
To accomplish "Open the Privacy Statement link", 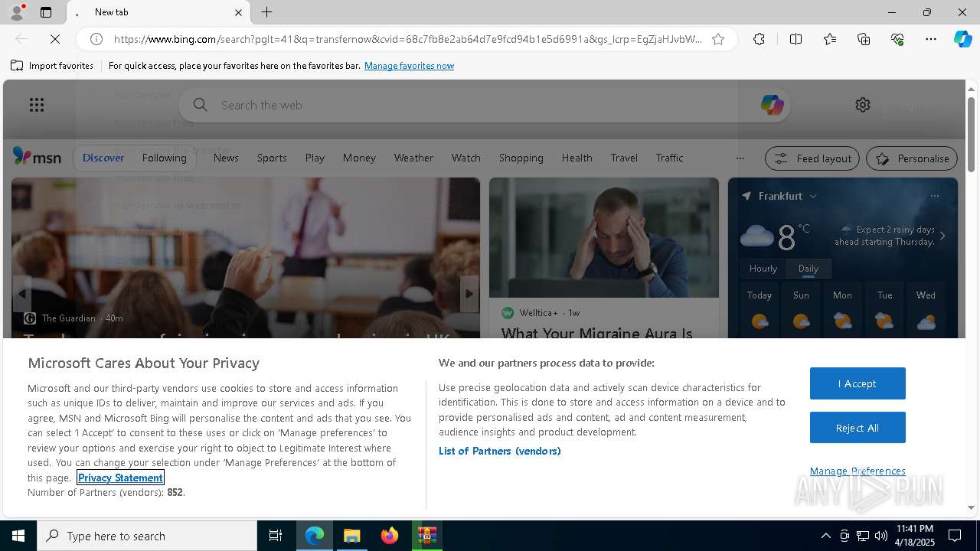I will pos(120,478).
